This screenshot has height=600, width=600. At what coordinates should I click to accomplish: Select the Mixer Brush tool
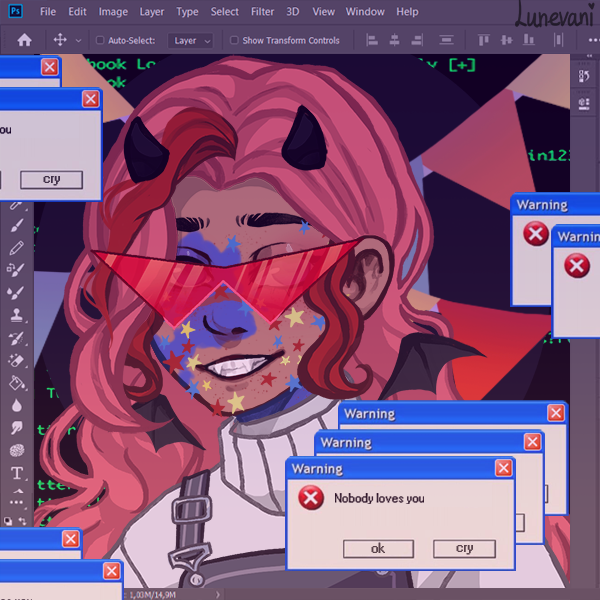[16, 293]
